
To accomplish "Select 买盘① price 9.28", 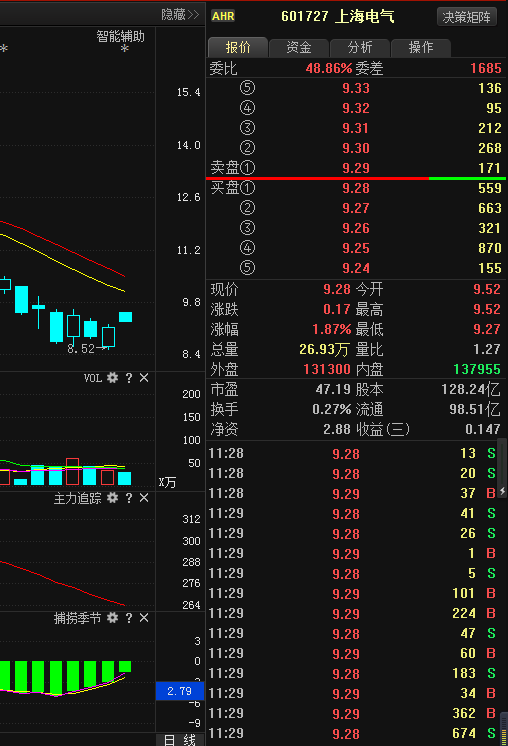I will (356, 188).
